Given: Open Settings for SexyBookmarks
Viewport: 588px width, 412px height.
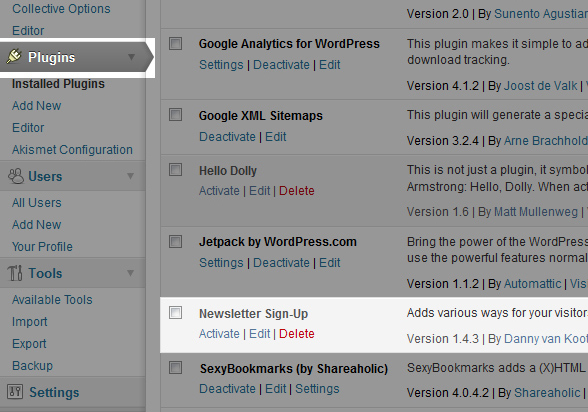Looking at the screenshot, I should coord(317,389).
